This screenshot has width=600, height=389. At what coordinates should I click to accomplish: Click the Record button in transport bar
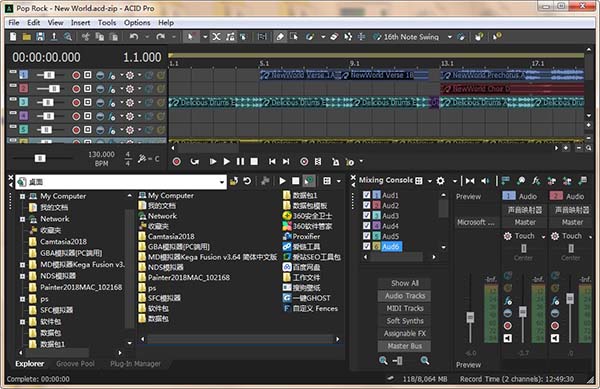pyautogui.click(x=176, y=161)
